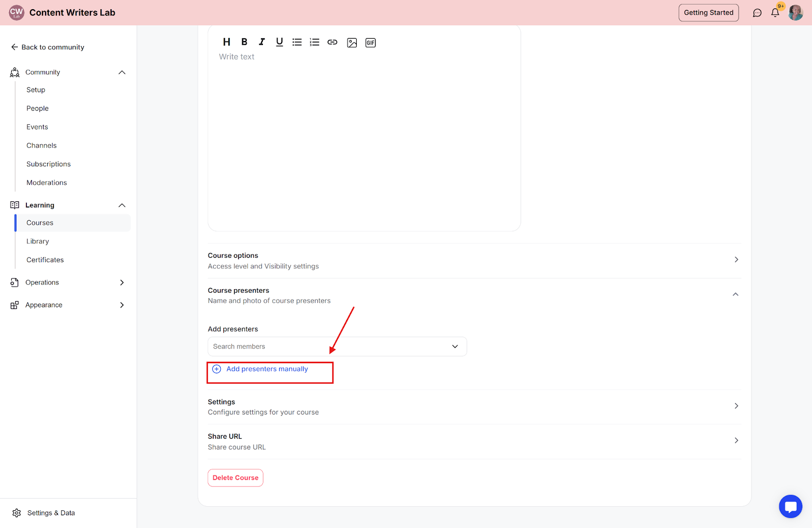Open the Search members dropdown
This screenshot has width=812, height=528.
click(337, 346)
